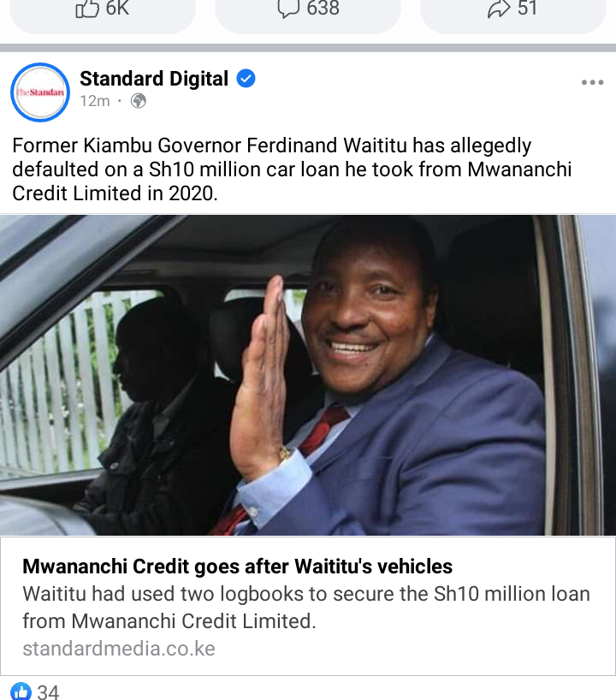Viewport: 616px width, 700px height.
Task: Tap the post caption about Ferdinand Waititu
Action: (292, 169)
